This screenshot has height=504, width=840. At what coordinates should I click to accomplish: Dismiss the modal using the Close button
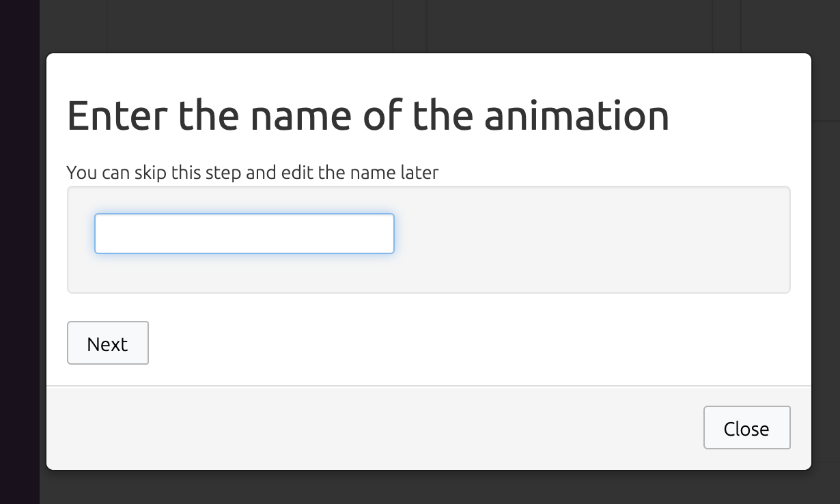click(746, 428)
